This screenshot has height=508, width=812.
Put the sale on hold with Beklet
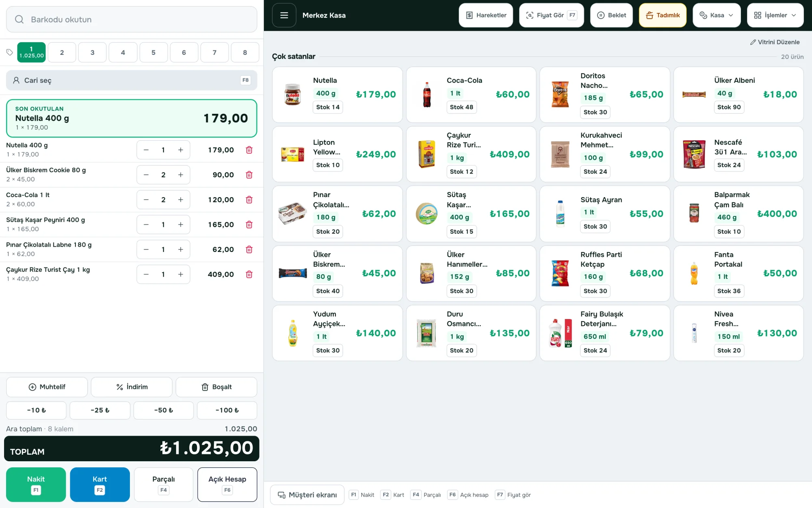pyautogui.click(x=611, y=15)
